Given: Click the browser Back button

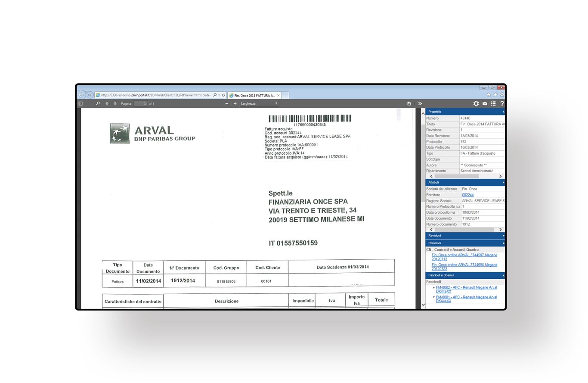Looking at the screenshot, I should pyautogui.click(x=81, y=95).
